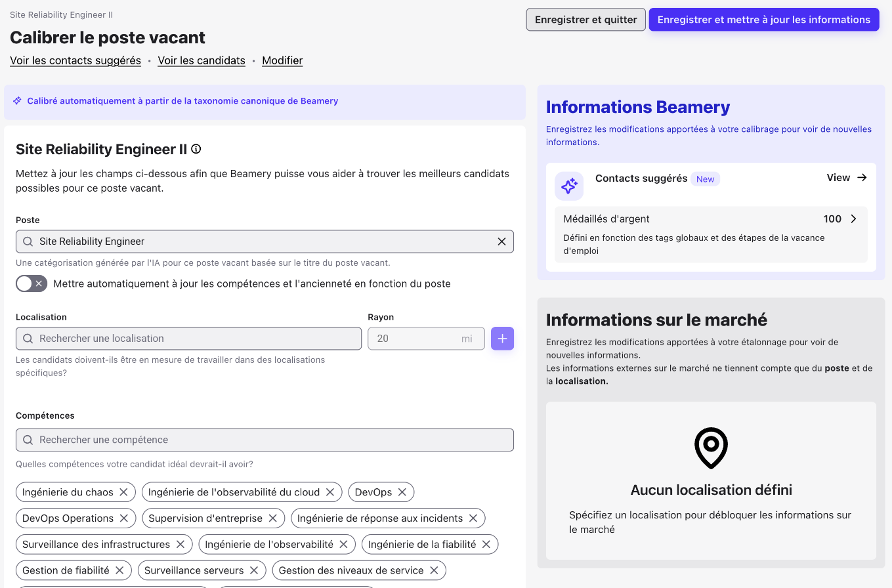Click the View link in Contacts suggérés
892x588 pixels.
click(x=838, y=178)
